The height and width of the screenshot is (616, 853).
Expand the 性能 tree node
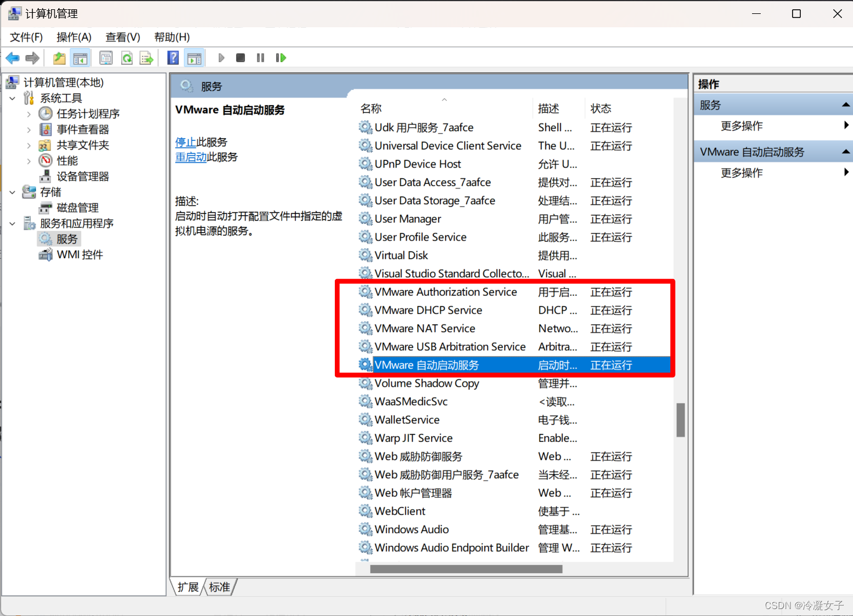pos(28,161)
